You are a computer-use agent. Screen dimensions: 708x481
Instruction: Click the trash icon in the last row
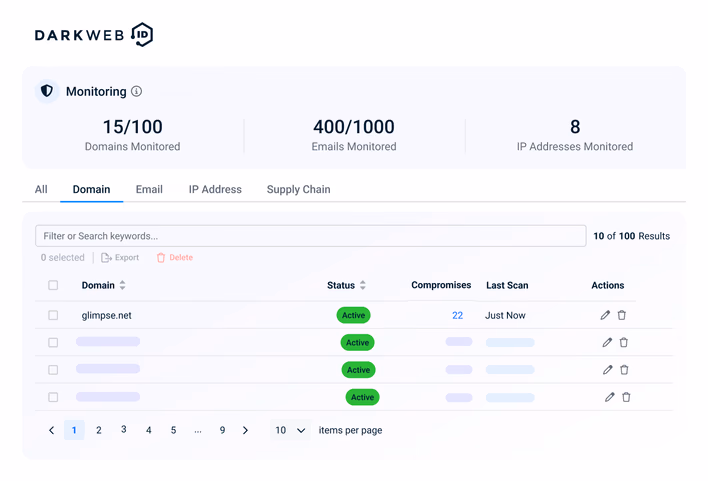626,397
